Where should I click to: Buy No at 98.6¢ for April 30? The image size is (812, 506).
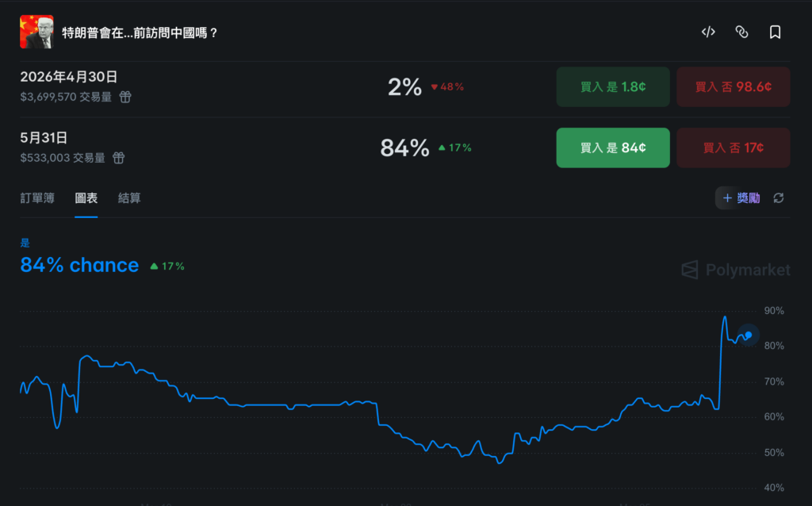pyautogui.click(x=733, y=87)
